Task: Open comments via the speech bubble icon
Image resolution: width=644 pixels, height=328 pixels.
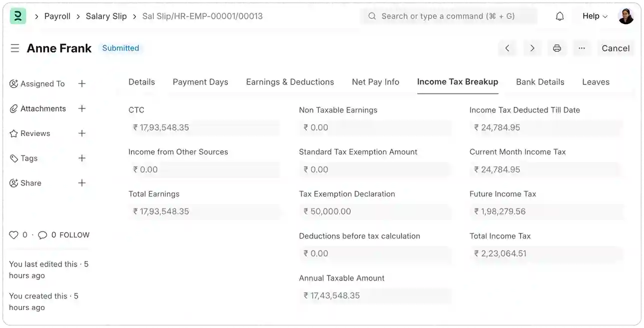Action: point(42,234)
